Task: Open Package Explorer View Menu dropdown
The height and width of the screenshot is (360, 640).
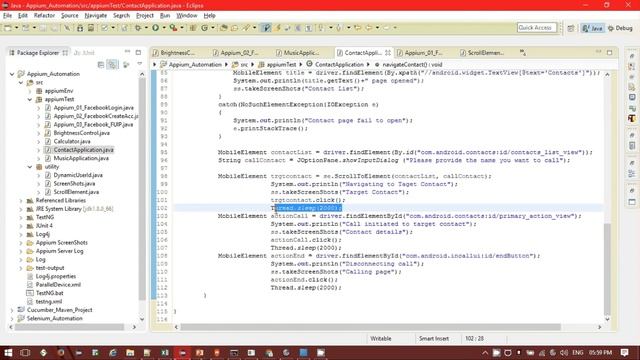Action: pyautogui.click(x=140, y=64)
